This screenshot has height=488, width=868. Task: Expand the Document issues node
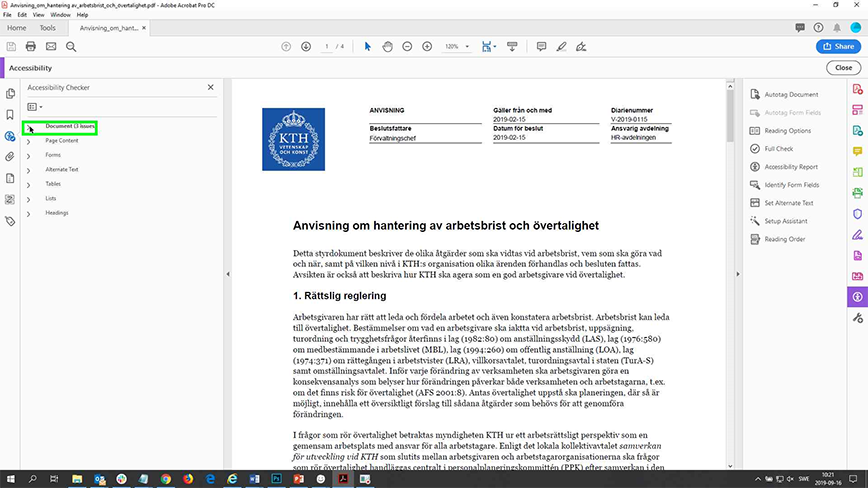(x=29, y=127)
